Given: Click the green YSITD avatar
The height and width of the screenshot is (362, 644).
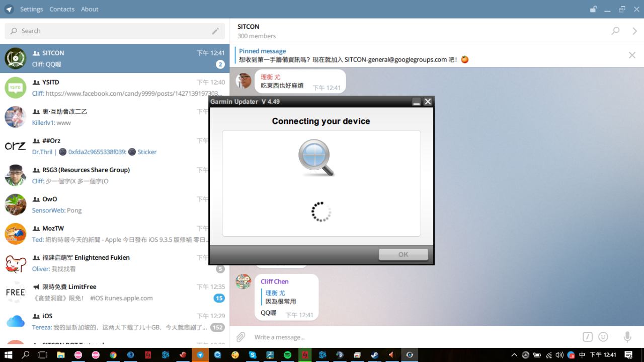Looking at the screenshot, I should coord(16,88).
